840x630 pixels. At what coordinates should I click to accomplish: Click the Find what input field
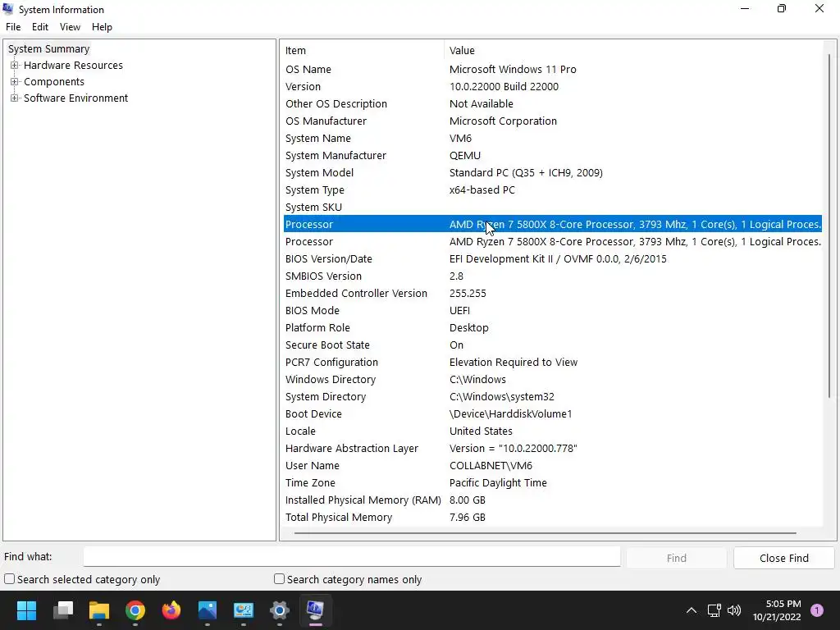[352, 557]
